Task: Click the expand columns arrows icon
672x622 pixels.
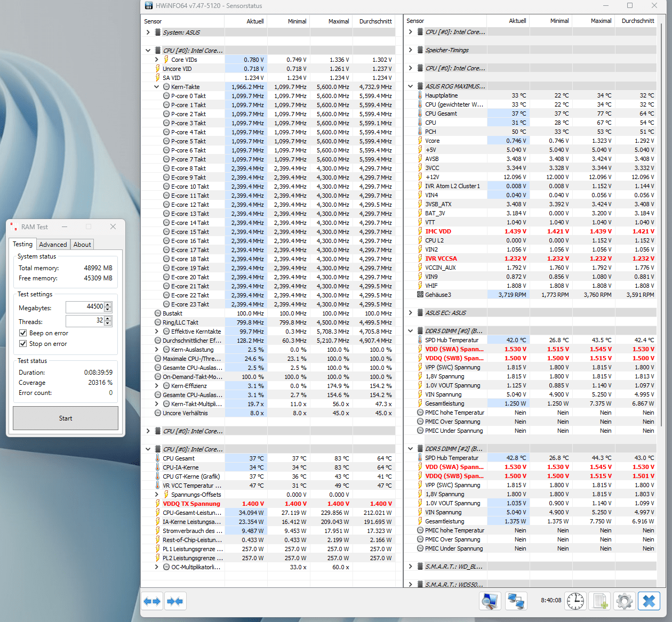Action: 152,601
